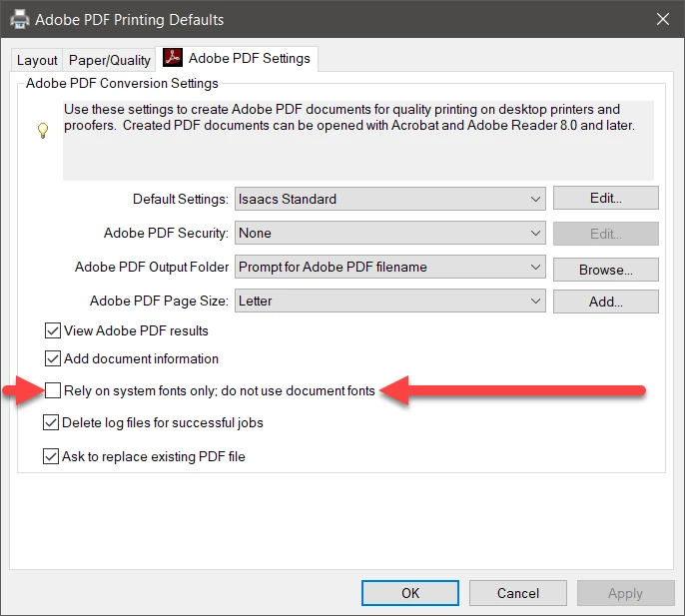Open the Adobe PDF Output Folder dropdown
Viewport: 685px width, 616px height.
[389, 267]
